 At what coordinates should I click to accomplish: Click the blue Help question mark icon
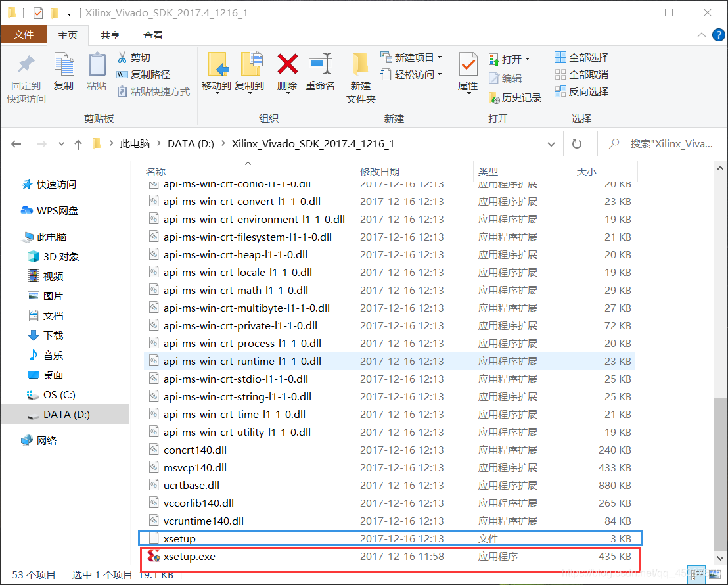point(719,35)
